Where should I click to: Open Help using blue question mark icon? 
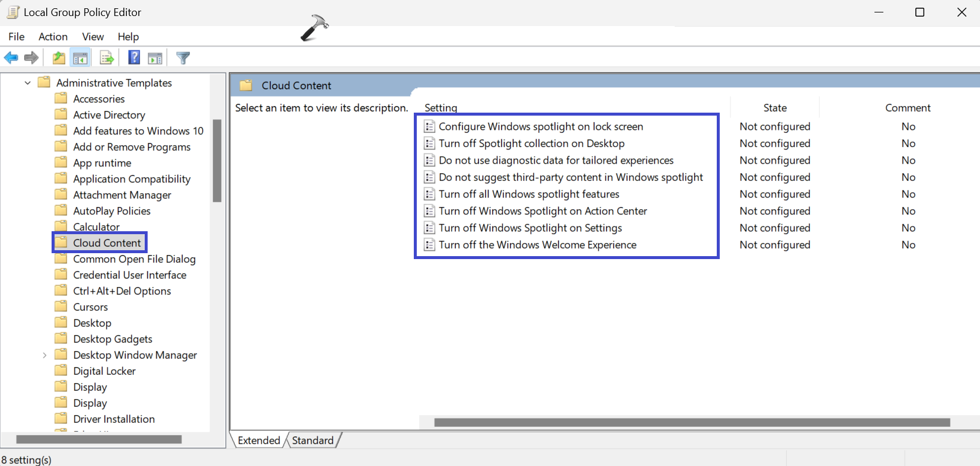click(x=135, y=58)
